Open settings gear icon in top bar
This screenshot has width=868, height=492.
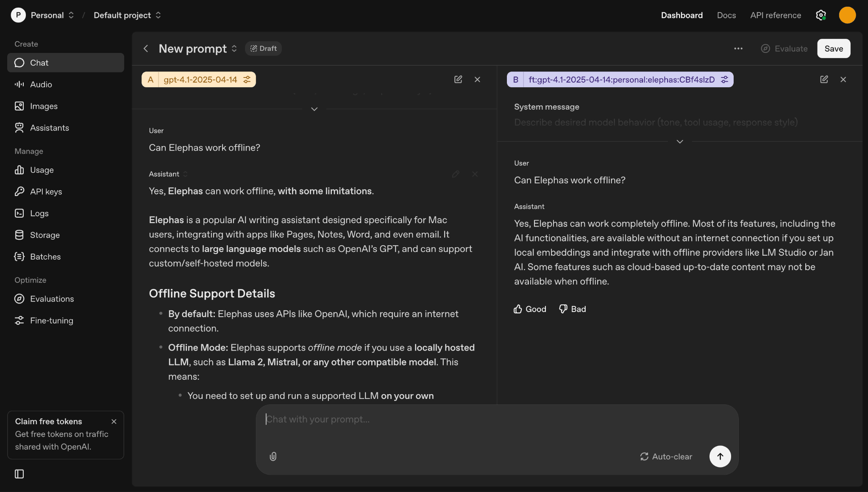(821, 15)
